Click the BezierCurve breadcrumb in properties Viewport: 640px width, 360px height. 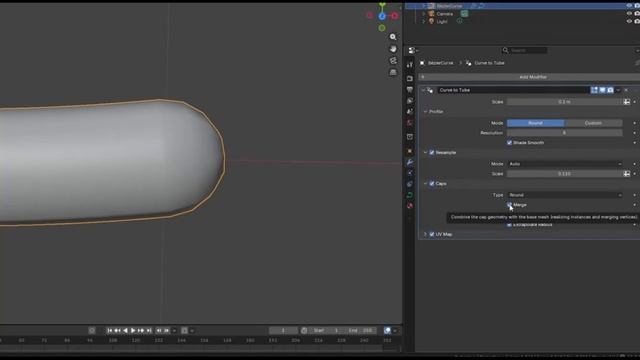(440, 63)
